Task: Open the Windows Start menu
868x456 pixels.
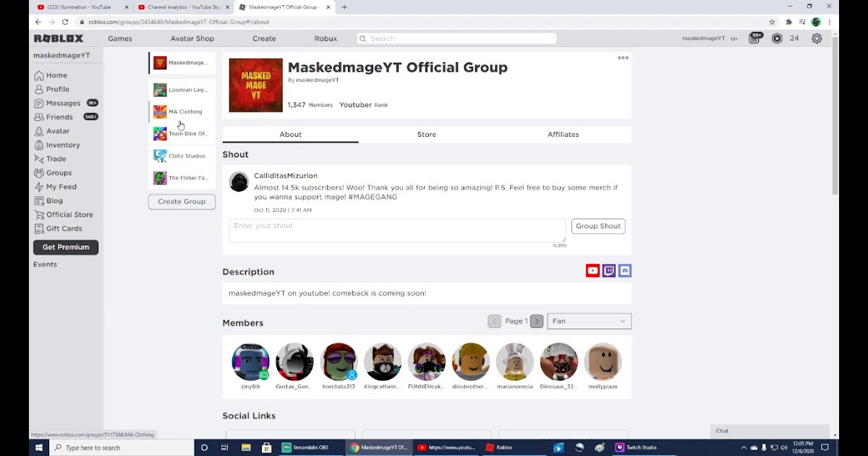Action: [x=39, y=447]
